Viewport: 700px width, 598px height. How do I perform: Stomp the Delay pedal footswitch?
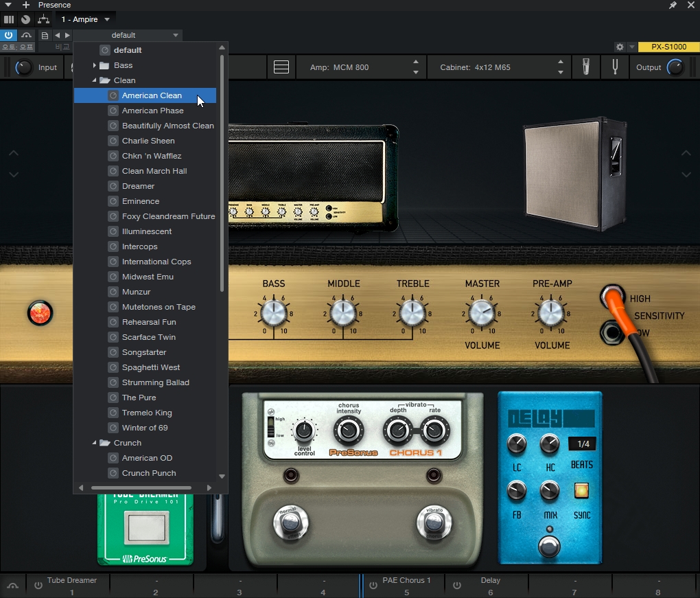point(549,547)
